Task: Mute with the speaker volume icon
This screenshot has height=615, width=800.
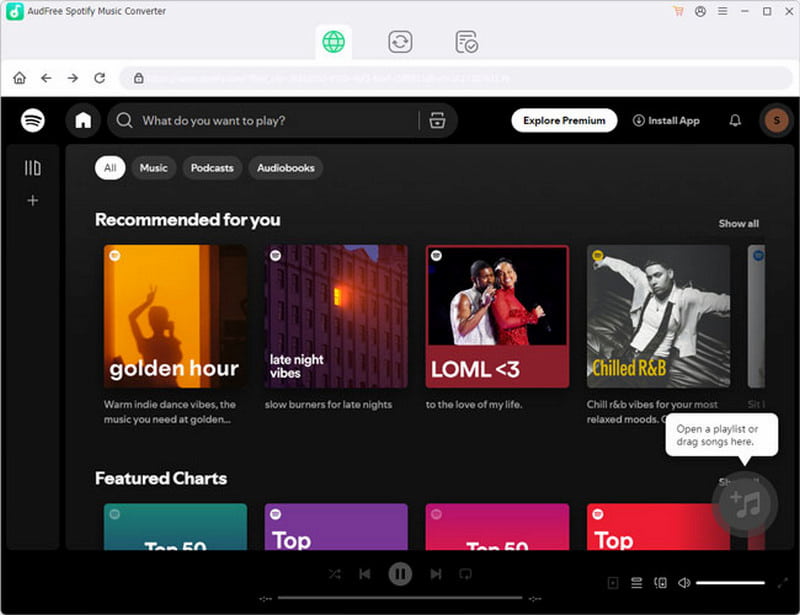Action: click(x=684, y=583)
